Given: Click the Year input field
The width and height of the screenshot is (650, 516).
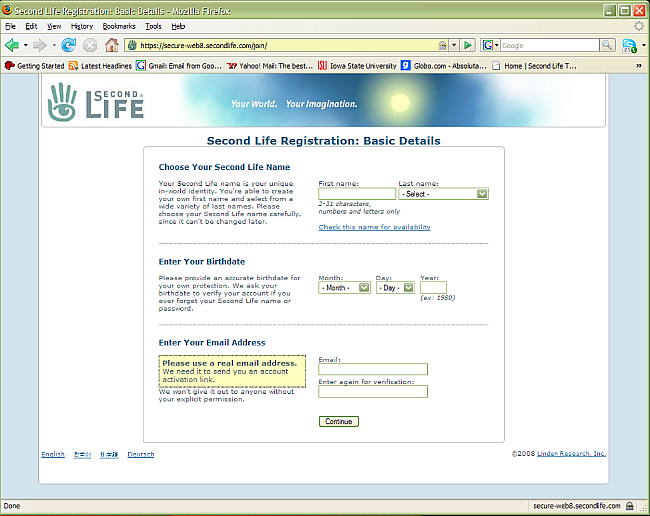Looking at the screenshot, I should [x=433, y=288].
